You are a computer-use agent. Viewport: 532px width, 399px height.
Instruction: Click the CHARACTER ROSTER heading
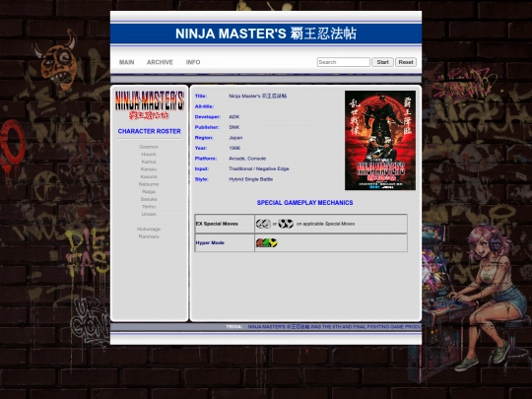[150, 131]
